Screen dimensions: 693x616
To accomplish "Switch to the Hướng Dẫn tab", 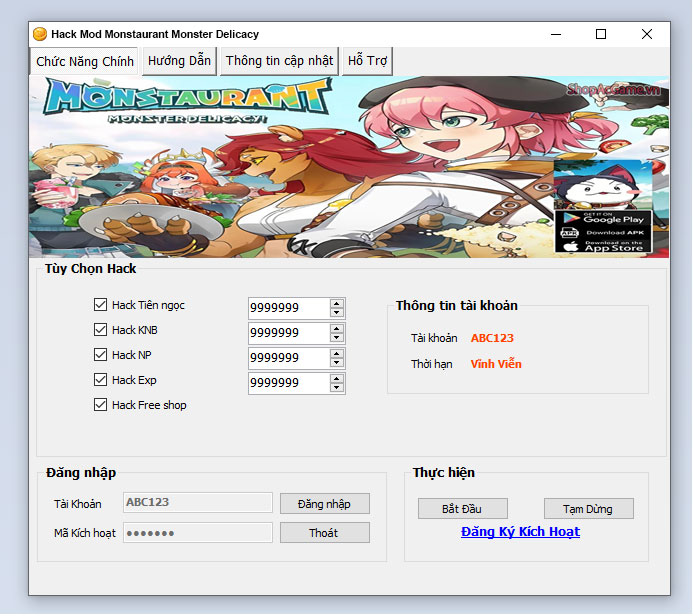I will pyautogui.click(x=179, y=61).
